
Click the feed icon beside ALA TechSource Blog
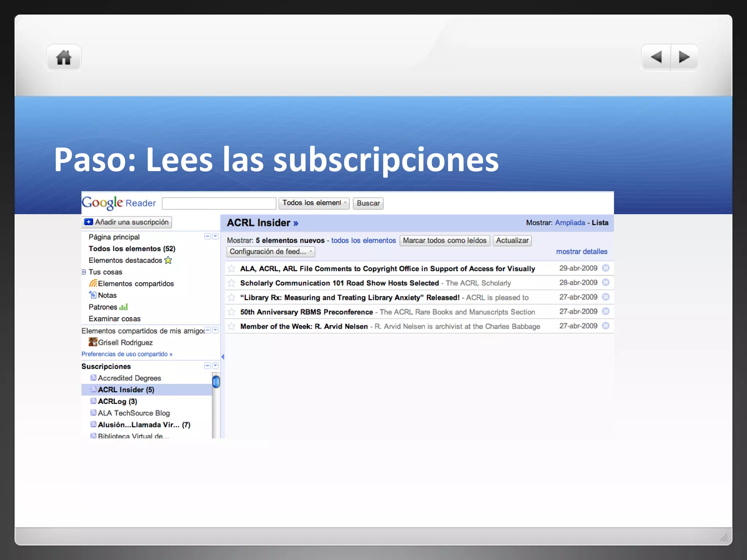point(93,413)
